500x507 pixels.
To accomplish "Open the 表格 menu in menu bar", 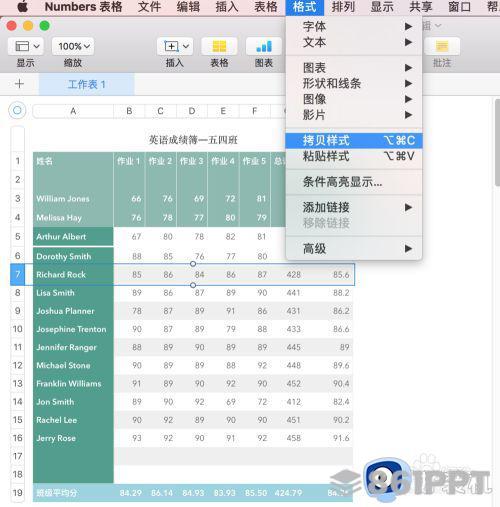I will tap(266, 7).
